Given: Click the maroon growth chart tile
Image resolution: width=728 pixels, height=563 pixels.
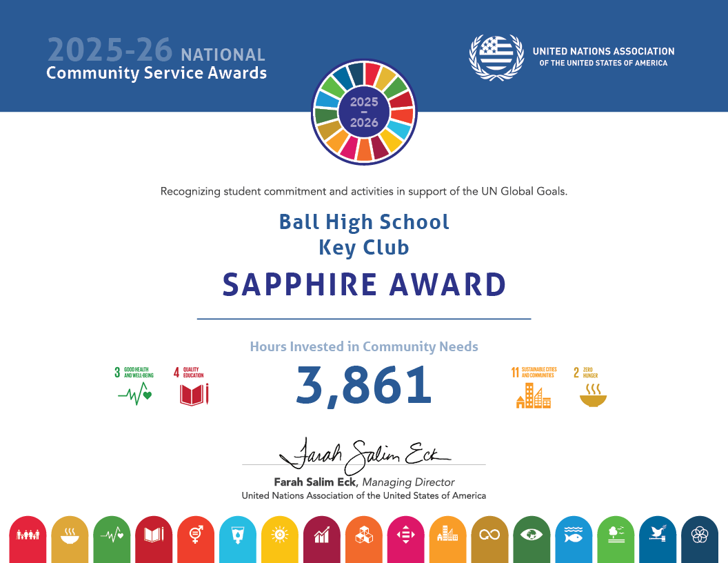Looking at the screenshot, I should pos(322,540).
